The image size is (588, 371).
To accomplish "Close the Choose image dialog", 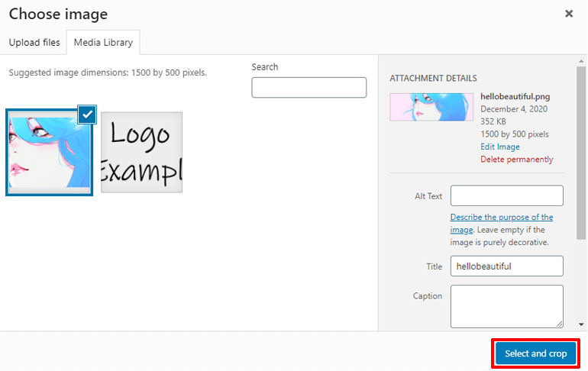I will 569,14.
